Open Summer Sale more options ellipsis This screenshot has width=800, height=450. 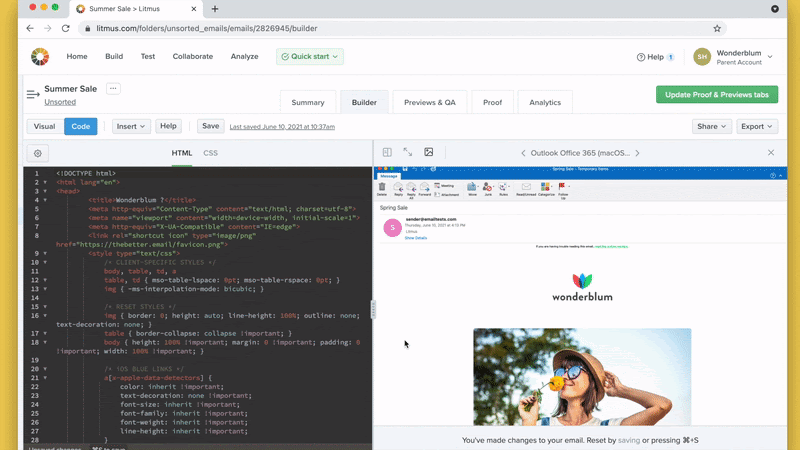[113, 88]
